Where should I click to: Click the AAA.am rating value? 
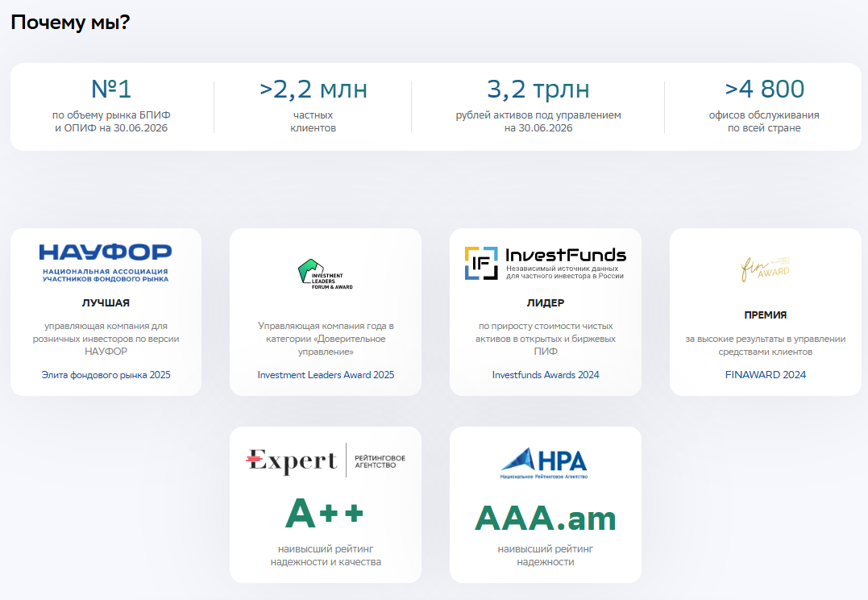[x=546, y=518]
